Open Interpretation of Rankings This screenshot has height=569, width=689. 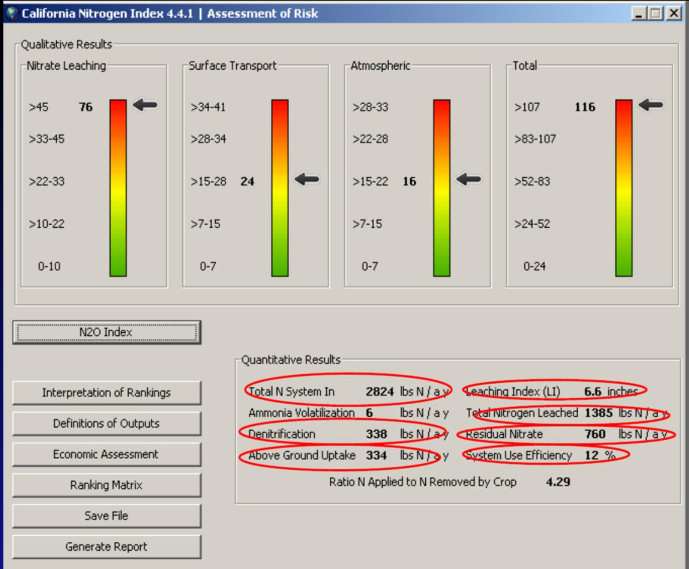[x=106, y=393]
